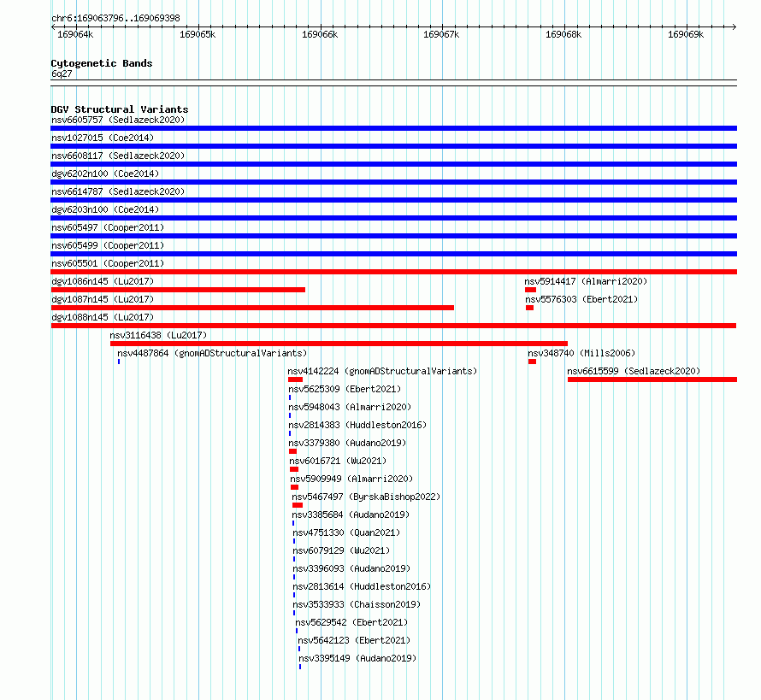Select the red bar for nsv6615599
761x700 pixels.
click(652, 379)
